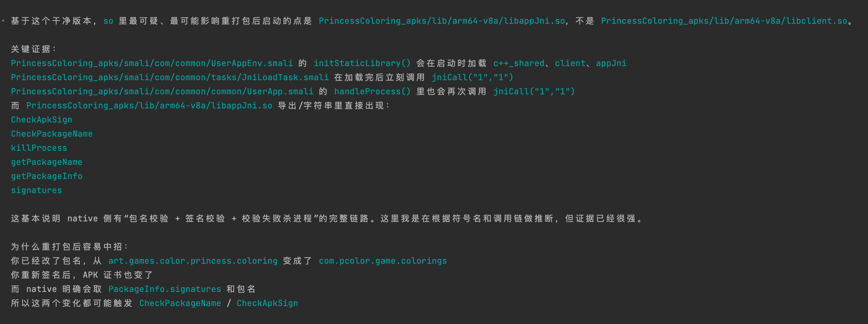Click the appJni library name
868x324 pixels.
coord(611,64)
